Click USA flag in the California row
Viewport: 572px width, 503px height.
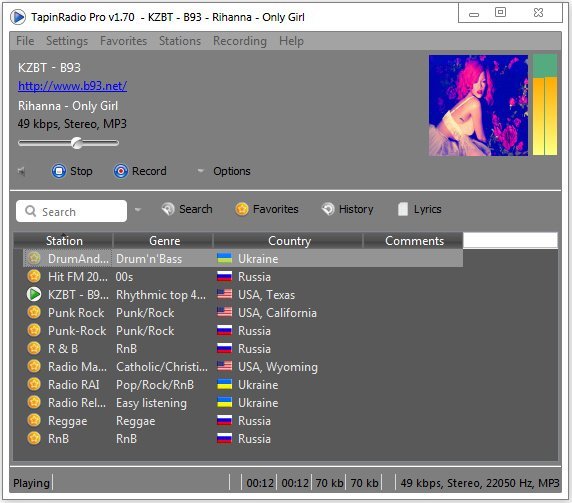click(224, 312)
